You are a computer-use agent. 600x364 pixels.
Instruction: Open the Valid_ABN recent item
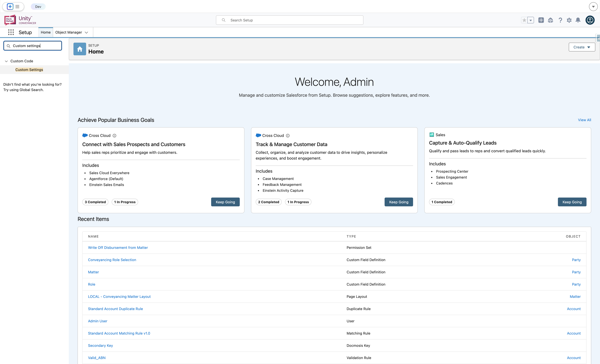(97, 358)
